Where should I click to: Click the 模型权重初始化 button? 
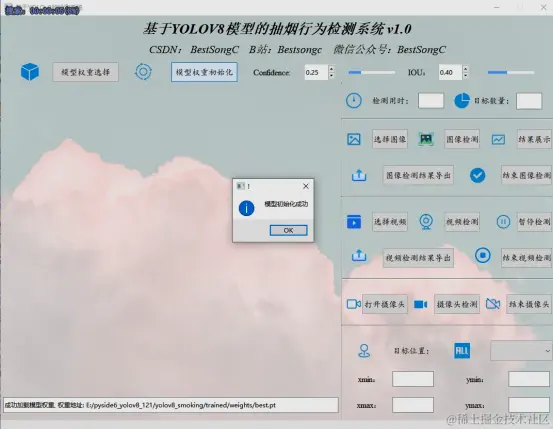pyautogui.click(x=204, y=72)
